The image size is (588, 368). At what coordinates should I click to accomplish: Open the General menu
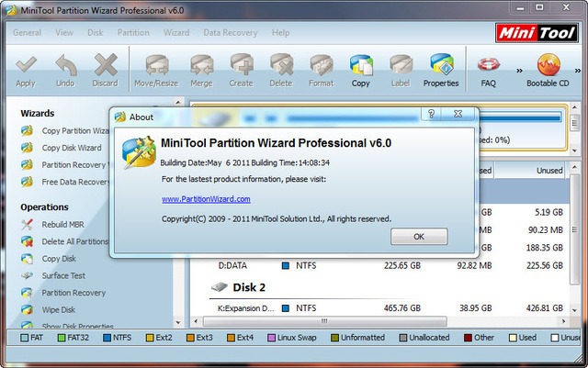tap(27, 33)
